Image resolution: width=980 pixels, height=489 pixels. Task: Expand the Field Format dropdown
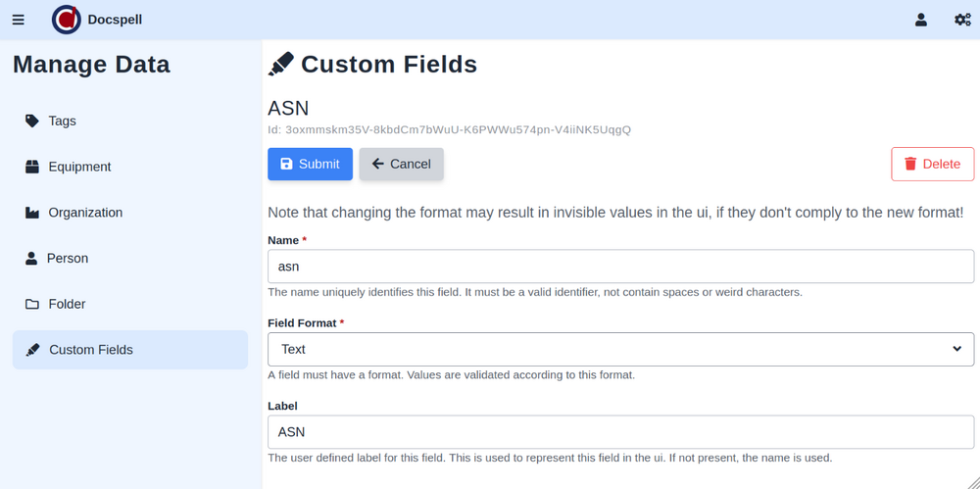(x=620, y=349)
